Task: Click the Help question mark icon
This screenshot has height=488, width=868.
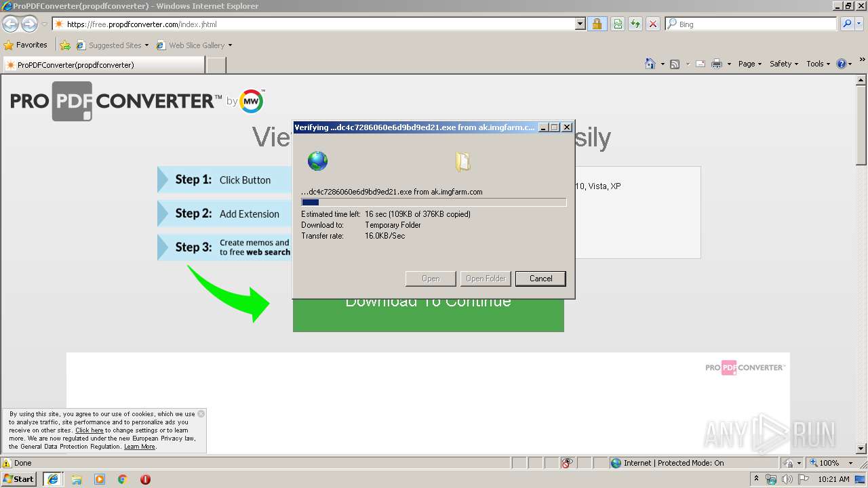Action: click(841, 64)
